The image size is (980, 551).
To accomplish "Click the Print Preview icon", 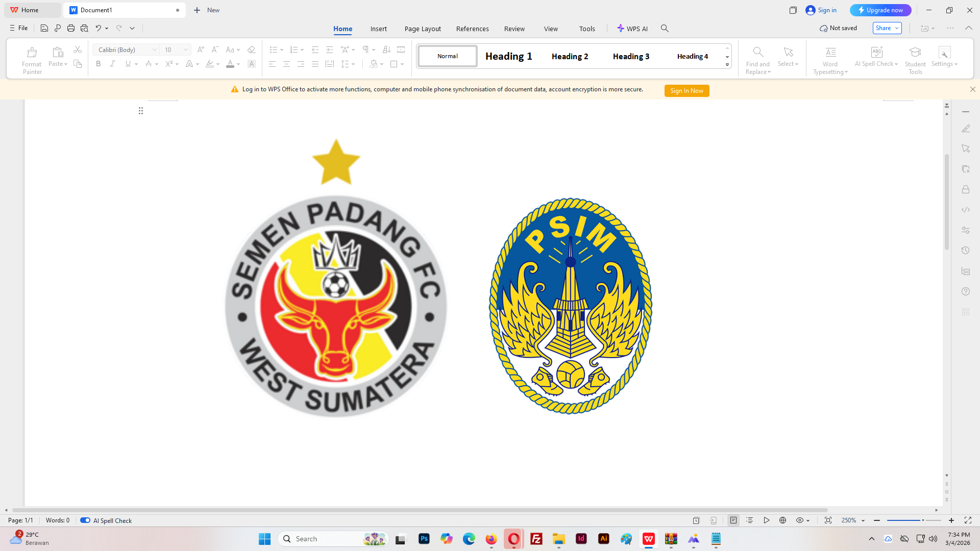I will 84,29.
